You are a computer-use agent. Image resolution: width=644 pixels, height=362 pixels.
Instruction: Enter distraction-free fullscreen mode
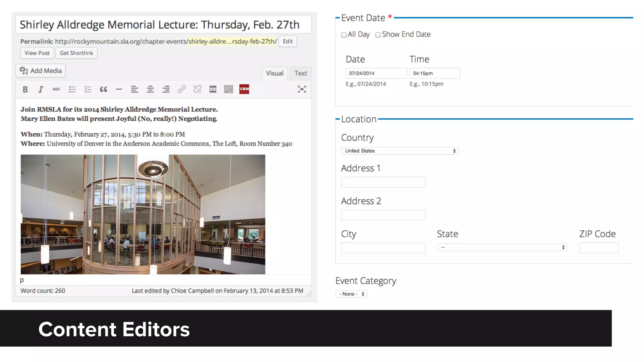click(302, 90)
